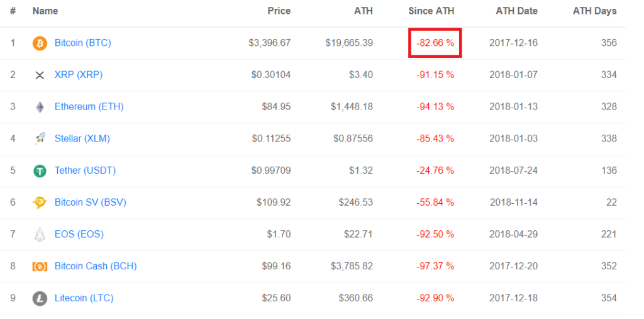Sort by Name column header
This screenshot has height=319, width=644.
(45, 11)
